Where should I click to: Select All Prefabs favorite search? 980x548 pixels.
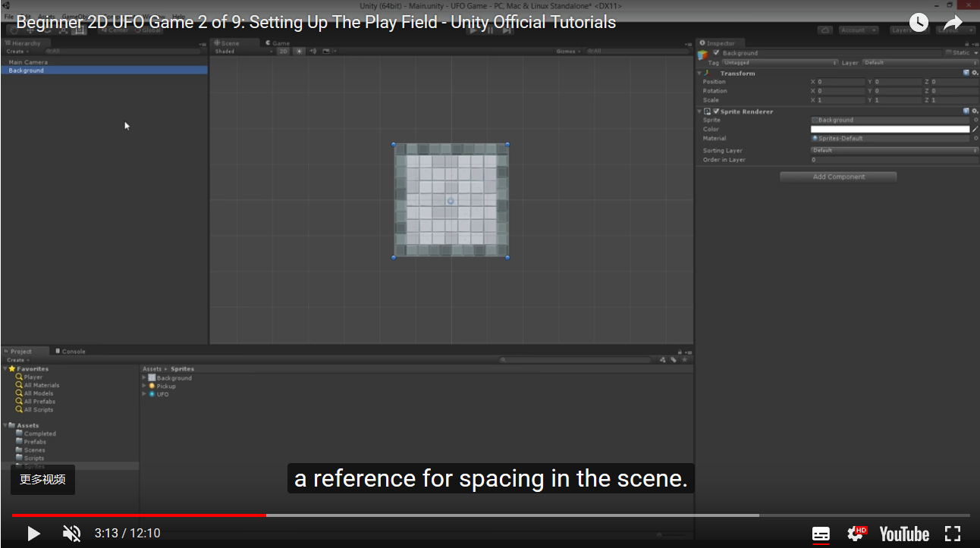pyautogui.click(x=35, y=402)
